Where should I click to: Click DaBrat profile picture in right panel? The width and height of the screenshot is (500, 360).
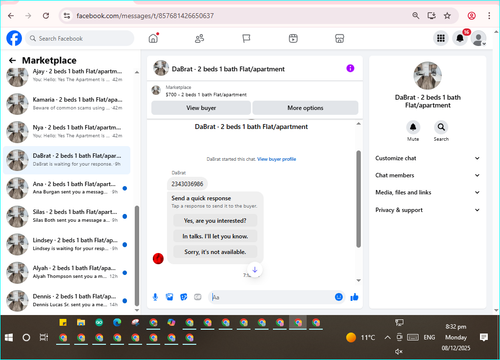click(428, 76)
